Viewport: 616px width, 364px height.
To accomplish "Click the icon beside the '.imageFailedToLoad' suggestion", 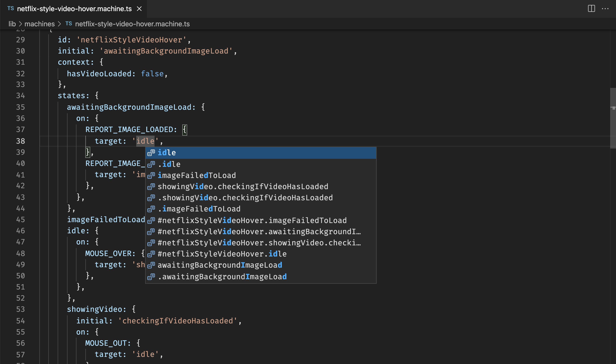I will tap(151, 209).
